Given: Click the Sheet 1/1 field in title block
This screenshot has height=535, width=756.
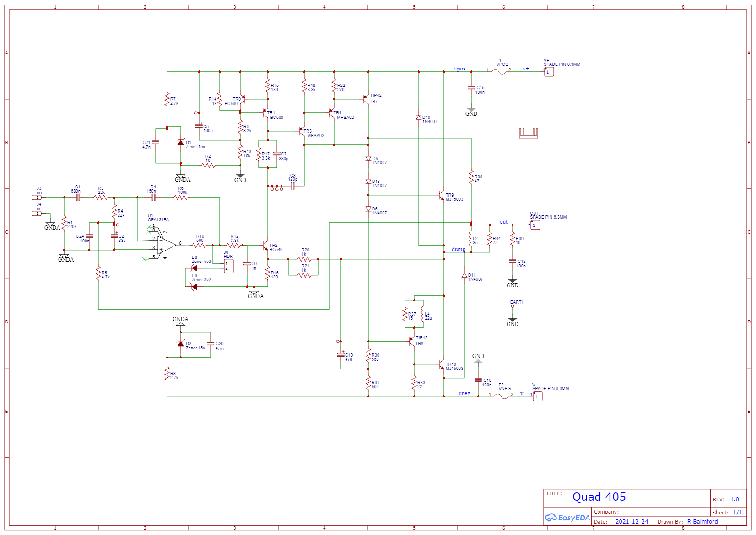Looking at the screenshot, I should 728,512.
